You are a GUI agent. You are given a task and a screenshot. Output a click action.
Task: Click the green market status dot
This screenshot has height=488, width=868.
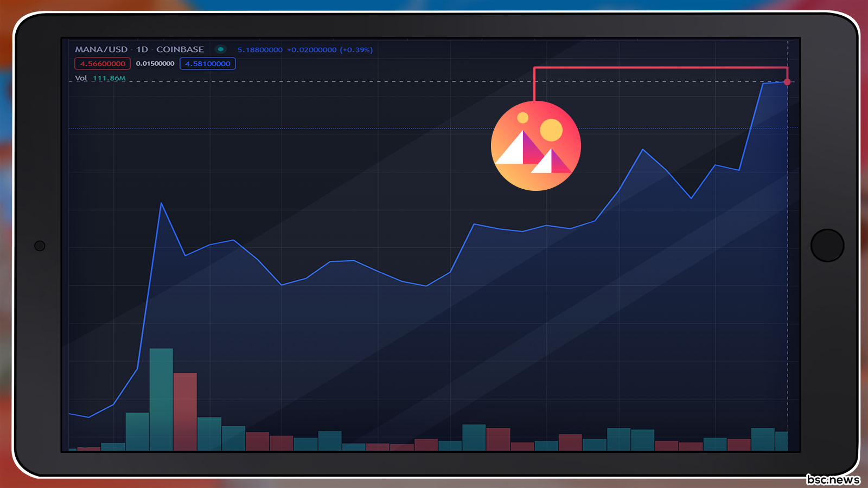point(220,49)
